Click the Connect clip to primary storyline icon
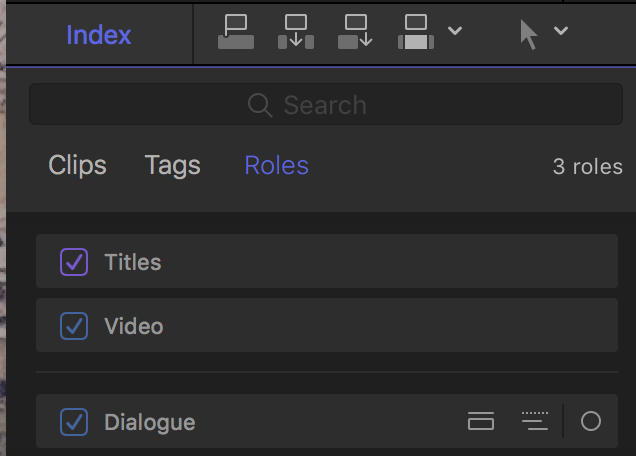 pyautogui.click(x=236, y=32)
